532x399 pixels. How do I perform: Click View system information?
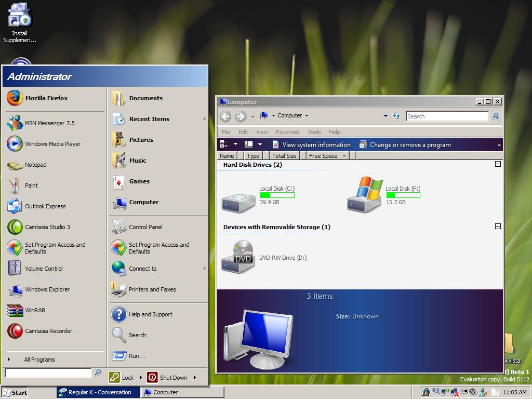pyautogui.click(x=316, y=145)
